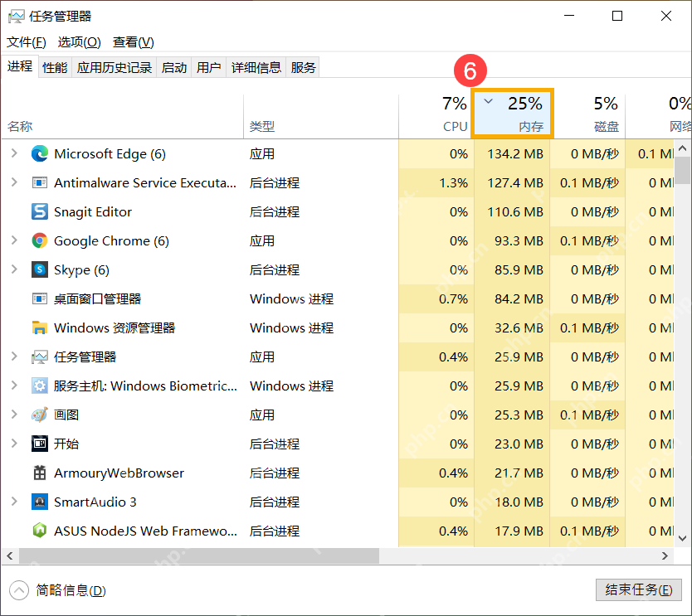The image size is (692, 616).
Task: Click the Task Manager title bar icon
Action: coord(17,17)
